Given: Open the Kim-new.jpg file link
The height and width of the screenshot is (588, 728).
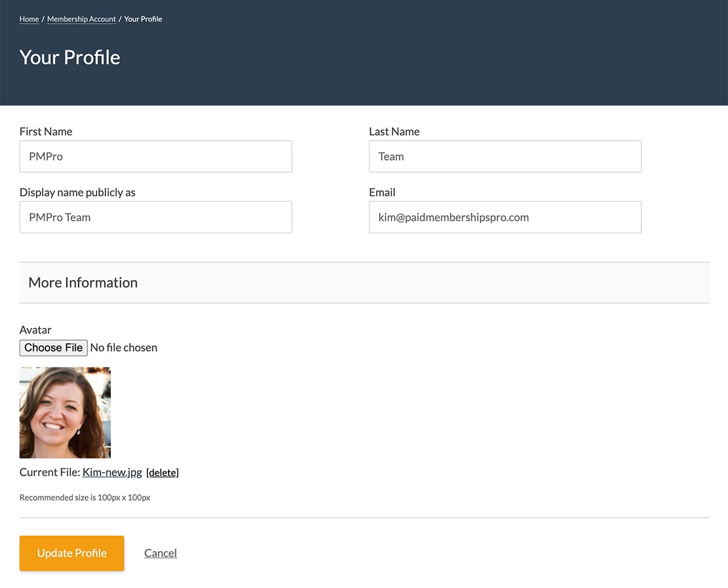Looking at the screenshot, I should click(x=112, y=472).
